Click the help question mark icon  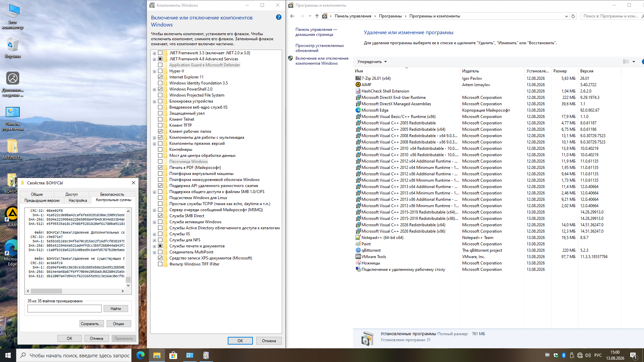pos(279,17)
